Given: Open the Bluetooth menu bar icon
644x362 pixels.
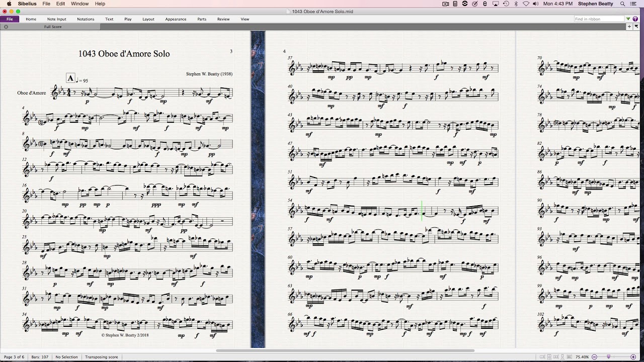Looking at the screenshot, I should (516, 4).
